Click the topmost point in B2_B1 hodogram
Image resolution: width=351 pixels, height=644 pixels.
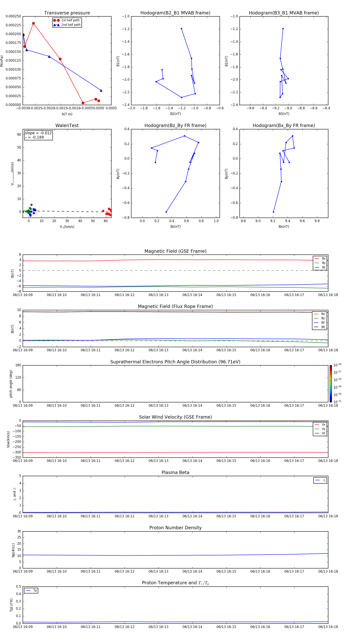tap(181, 29)
